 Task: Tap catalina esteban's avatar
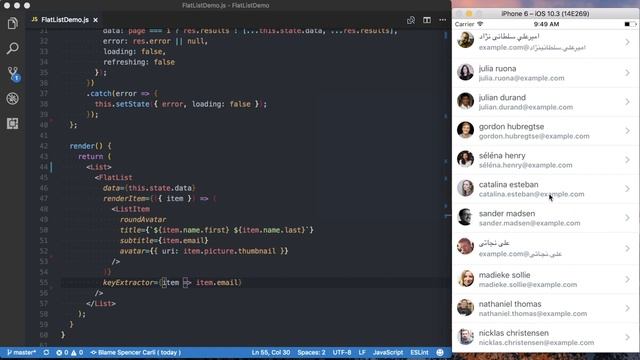[465, 189]
